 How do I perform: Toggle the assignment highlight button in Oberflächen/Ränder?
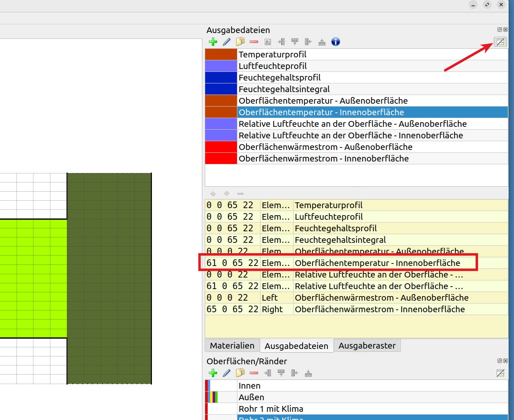pos(500,373)
